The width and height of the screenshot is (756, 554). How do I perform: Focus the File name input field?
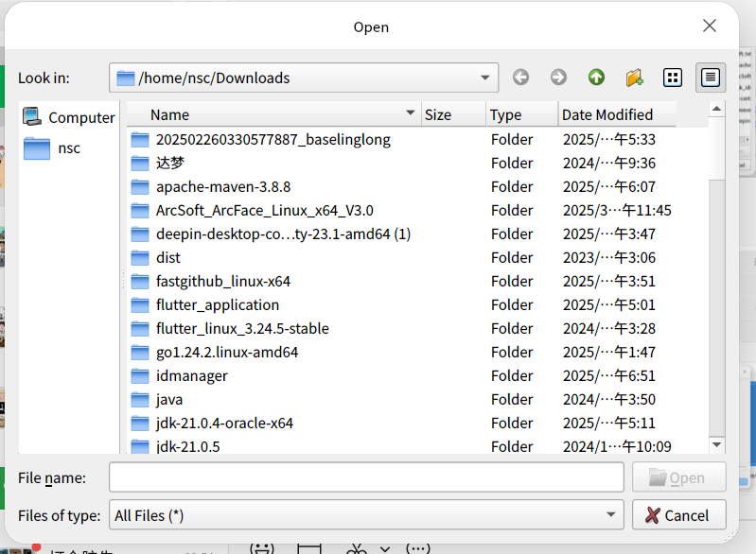click(366, 477)
